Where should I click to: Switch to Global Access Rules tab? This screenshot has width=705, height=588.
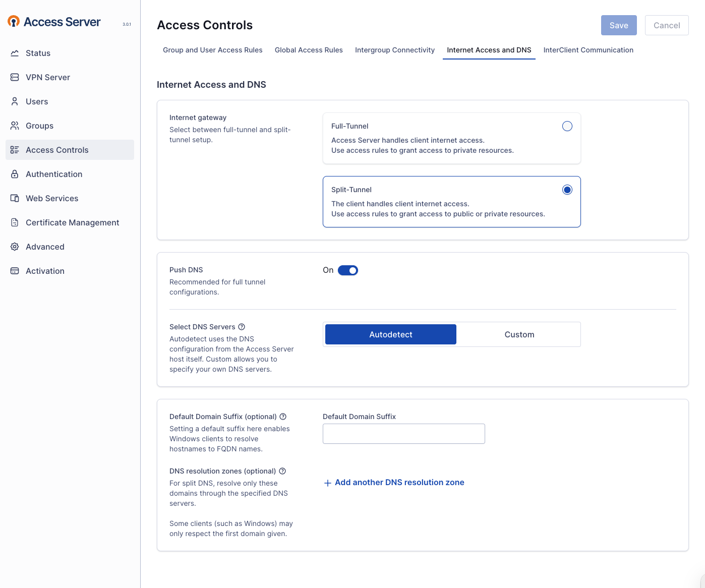pos(309,50)
